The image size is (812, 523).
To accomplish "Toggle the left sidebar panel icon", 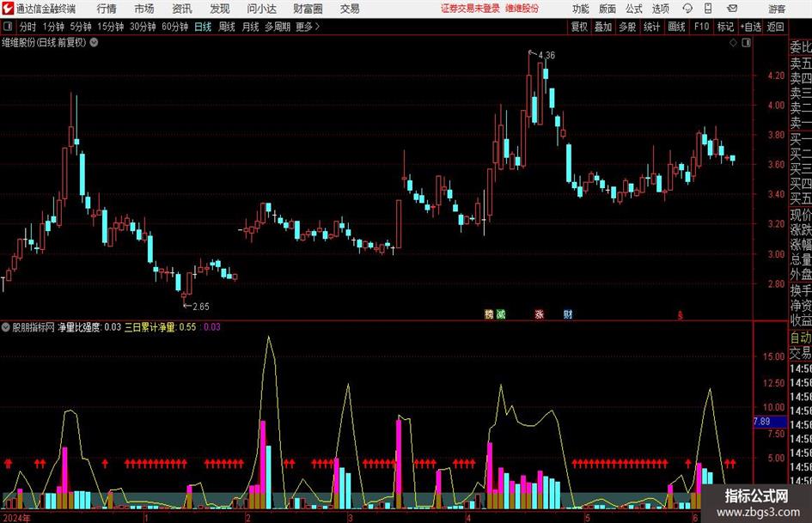I will click(x=8, y=27).
